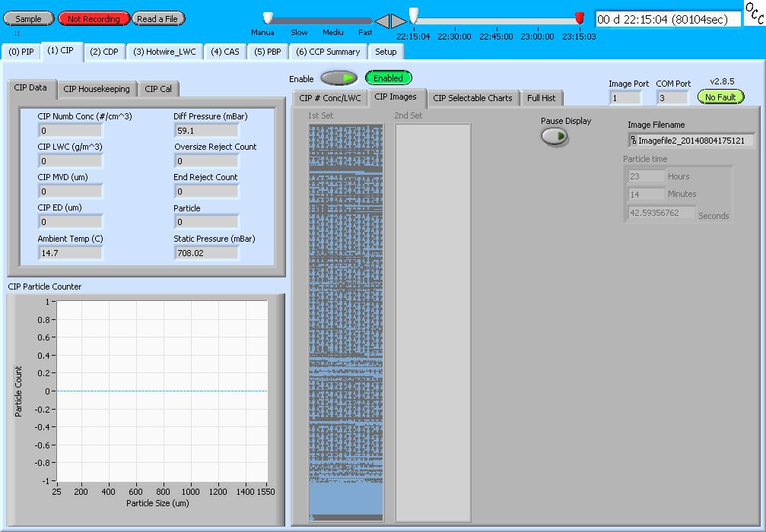
Task: Click the v2.8.5 version label
Action: coord(722,81)
